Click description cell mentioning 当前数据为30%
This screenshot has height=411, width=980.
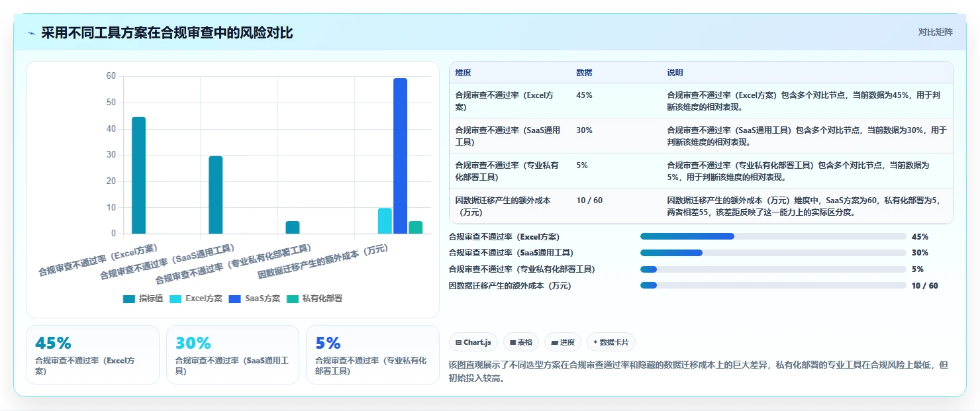pyautogui.click(x=807, y=136)
